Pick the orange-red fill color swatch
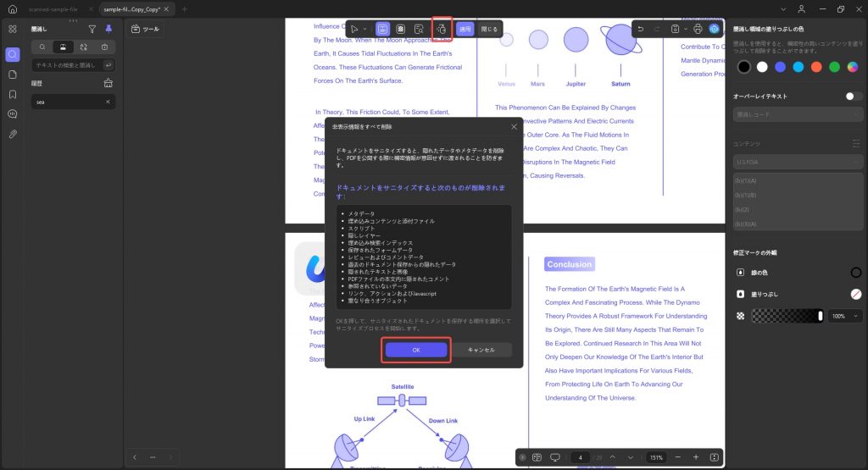The image size is (868, 470). point(816,67)
